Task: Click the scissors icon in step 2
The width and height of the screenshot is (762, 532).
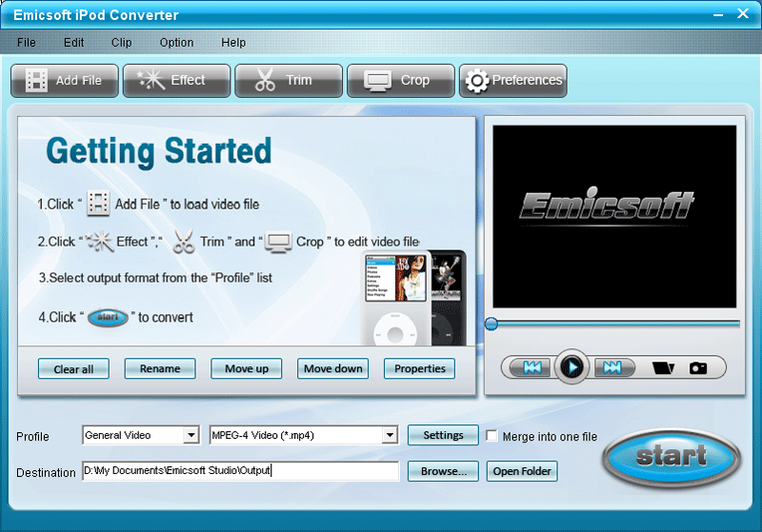Action: pos(184,241)
